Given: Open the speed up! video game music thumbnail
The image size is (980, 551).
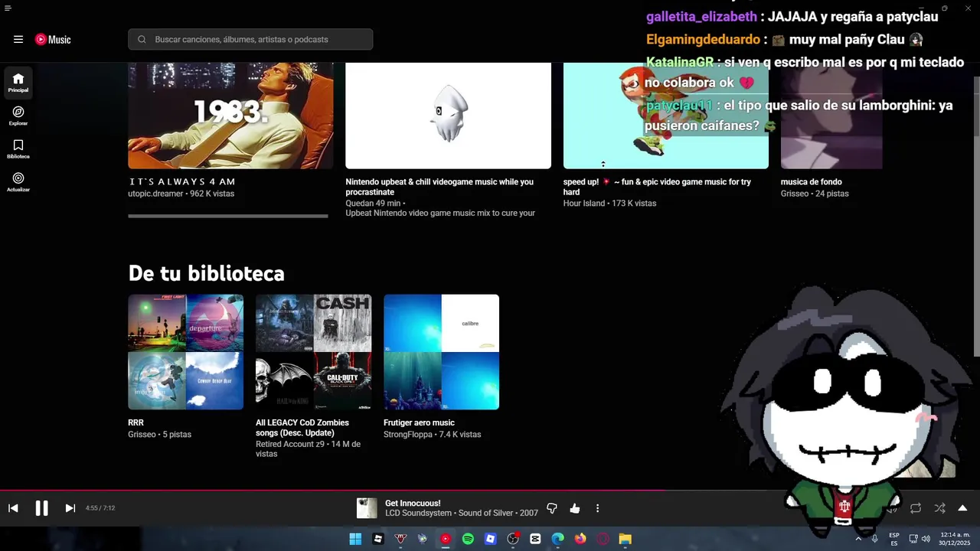Looking at the screenshot, I should (666, 116).
